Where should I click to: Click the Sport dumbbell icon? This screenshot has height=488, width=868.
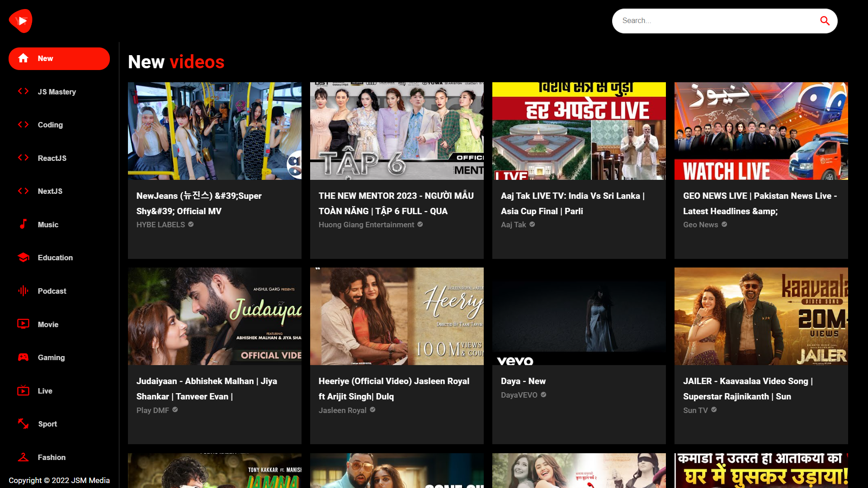click(x=23, y=424)
